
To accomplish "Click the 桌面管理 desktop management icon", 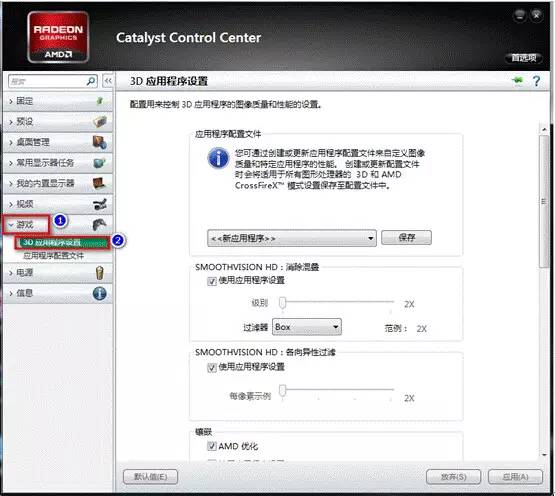I will 100,142.
